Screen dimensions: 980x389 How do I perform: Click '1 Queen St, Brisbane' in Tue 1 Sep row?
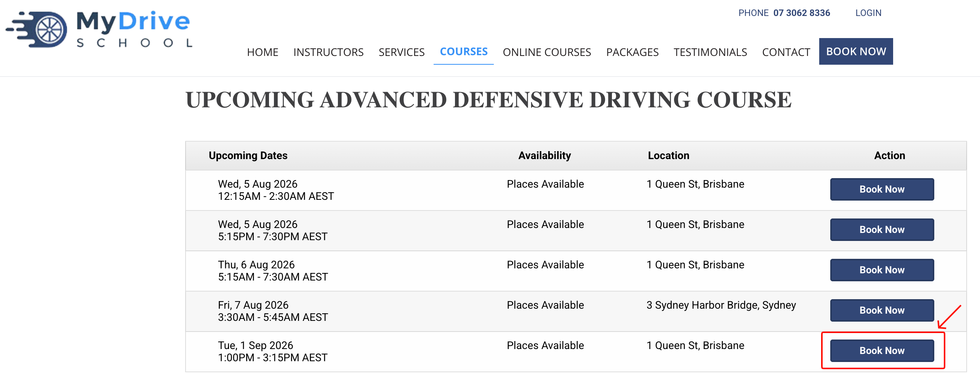tap(695, 345)
